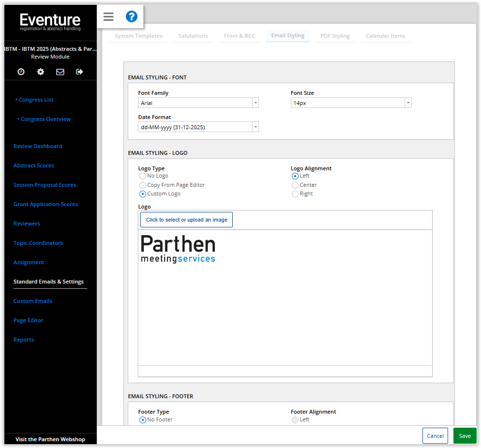This screenshot has height=448, width=481.
Task: Select the Custom Logo radio button
Action: (x=143, y=194)
